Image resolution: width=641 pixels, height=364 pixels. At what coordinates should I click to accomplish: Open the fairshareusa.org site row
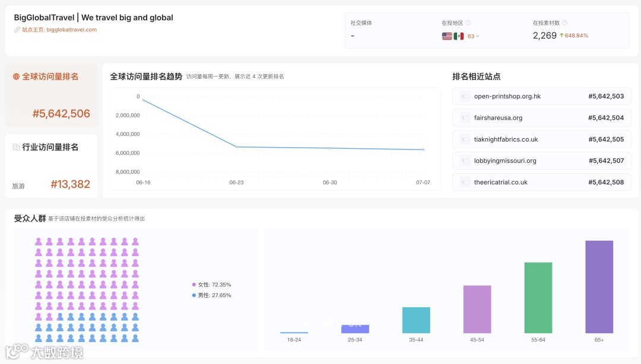click(542, 117)
